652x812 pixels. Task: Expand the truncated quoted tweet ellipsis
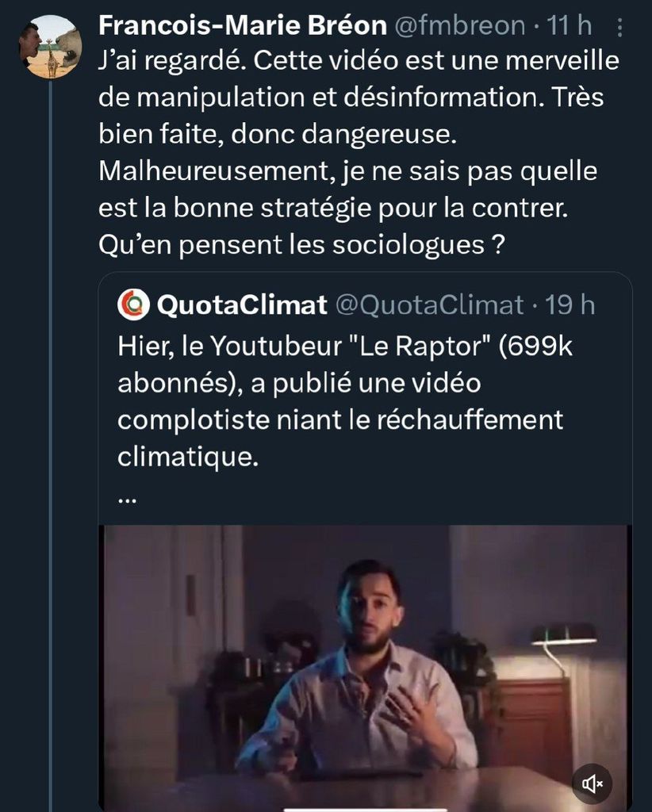[127, 500]
